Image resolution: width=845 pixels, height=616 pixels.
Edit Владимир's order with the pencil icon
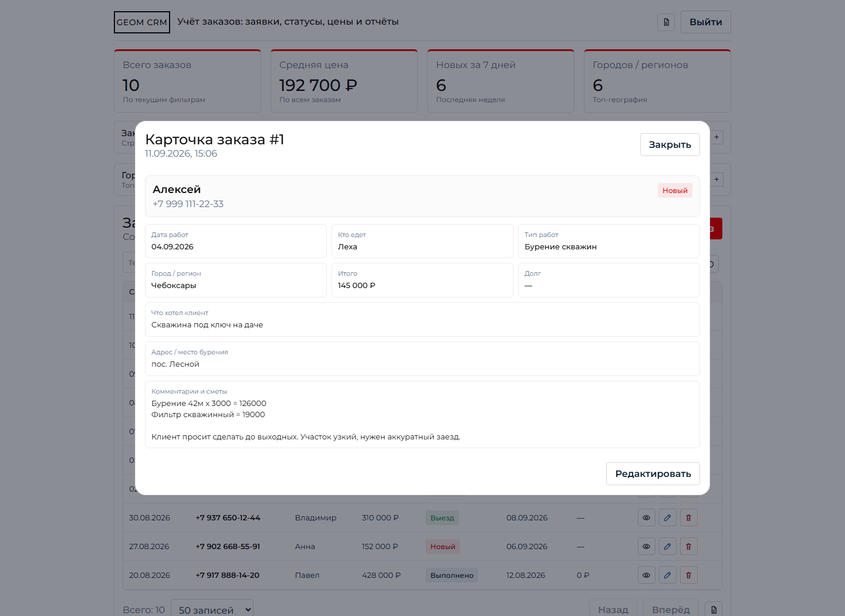click(x=667, y=518)
